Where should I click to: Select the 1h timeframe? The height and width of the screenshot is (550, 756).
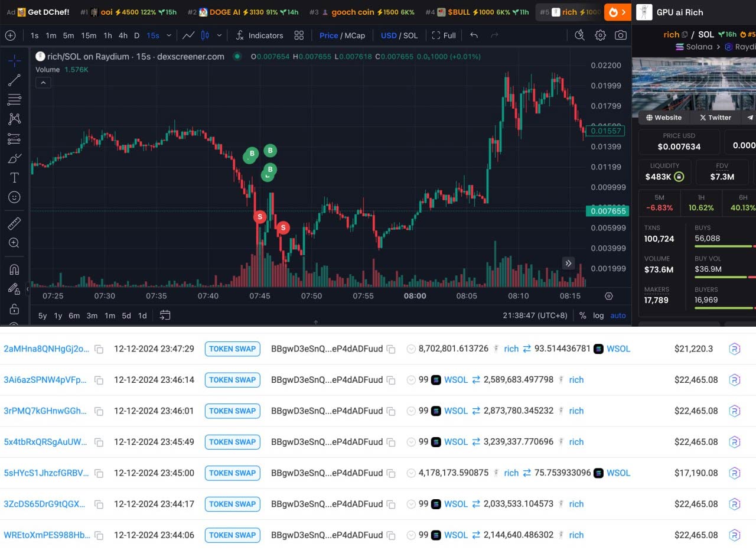click(x=107, y=35)
